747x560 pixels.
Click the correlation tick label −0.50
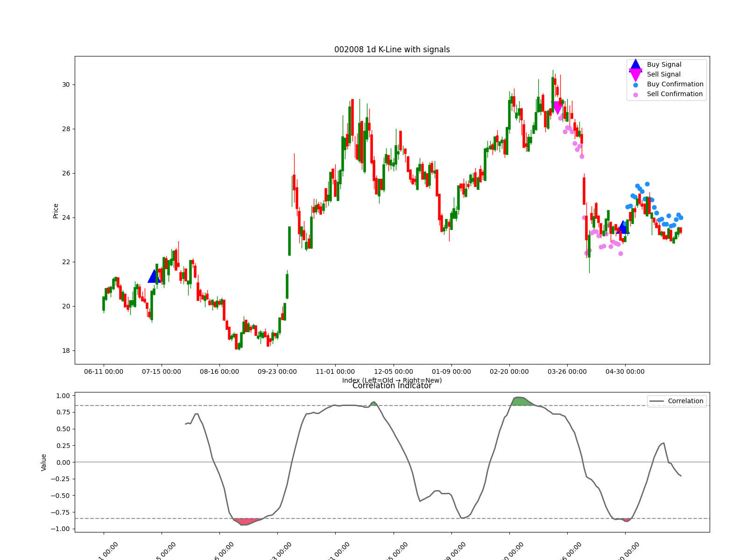pos(61,496)
